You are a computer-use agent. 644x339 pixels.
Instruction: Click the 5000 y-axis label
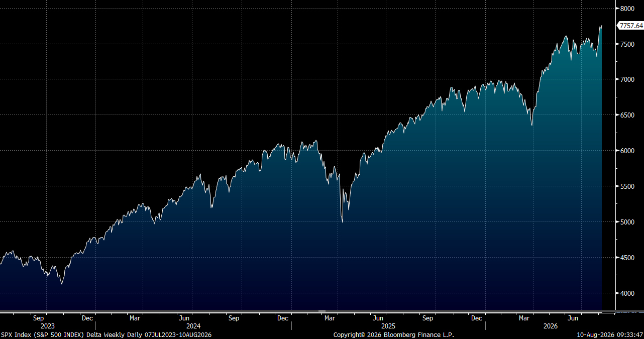coord(627,222)
